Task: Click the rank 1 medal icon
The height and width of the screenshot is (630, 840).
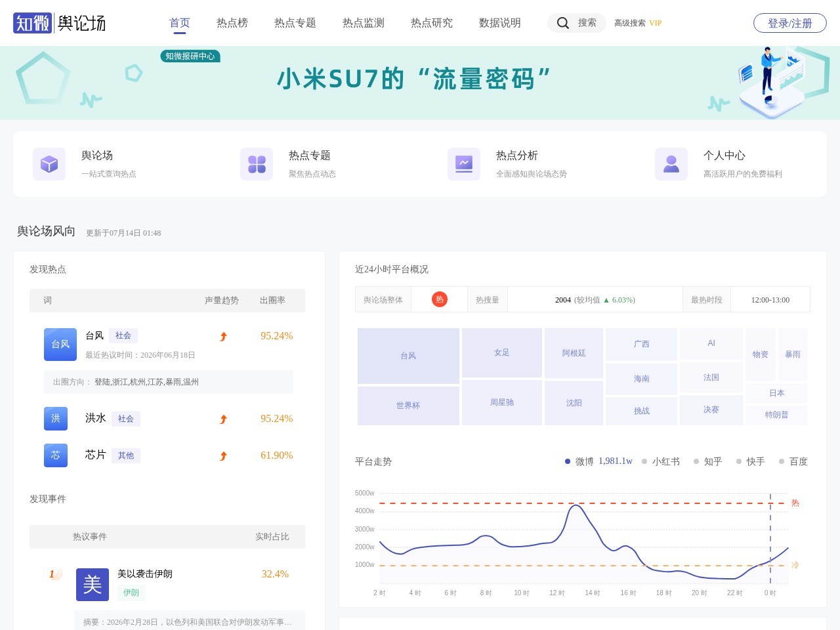Action: coord(55,574)
